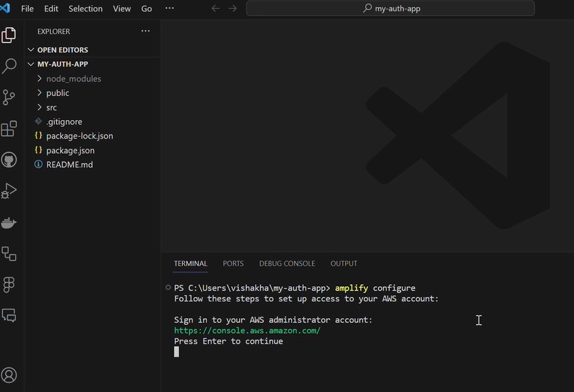The height and width of the screenshot is (392, 574).
Task: Follow the console.aws.amazon.com link
Action: pos(246,330)
